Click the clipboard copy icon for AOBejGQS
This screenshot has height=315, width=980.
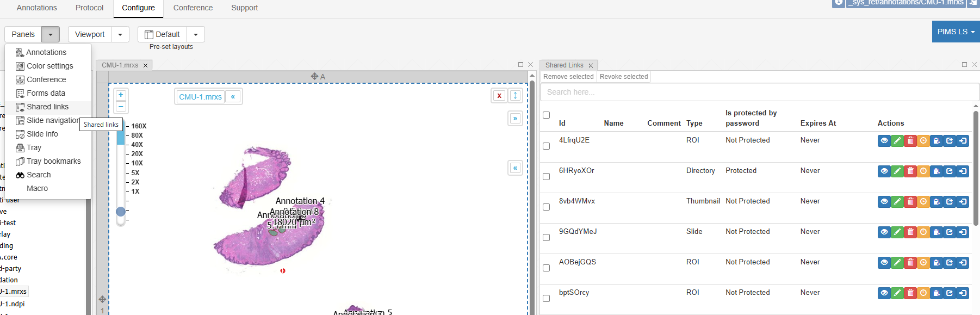[936, 263]
